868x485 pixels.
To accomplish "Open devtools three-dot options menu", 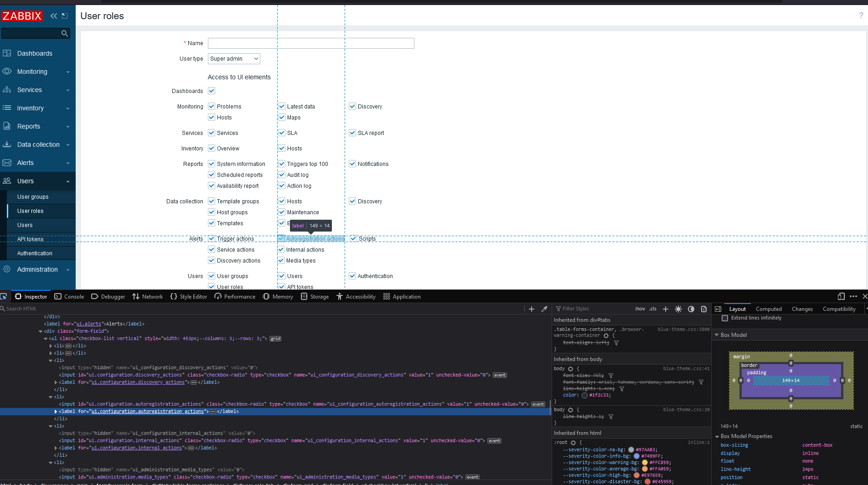I will tap(853, 296).
